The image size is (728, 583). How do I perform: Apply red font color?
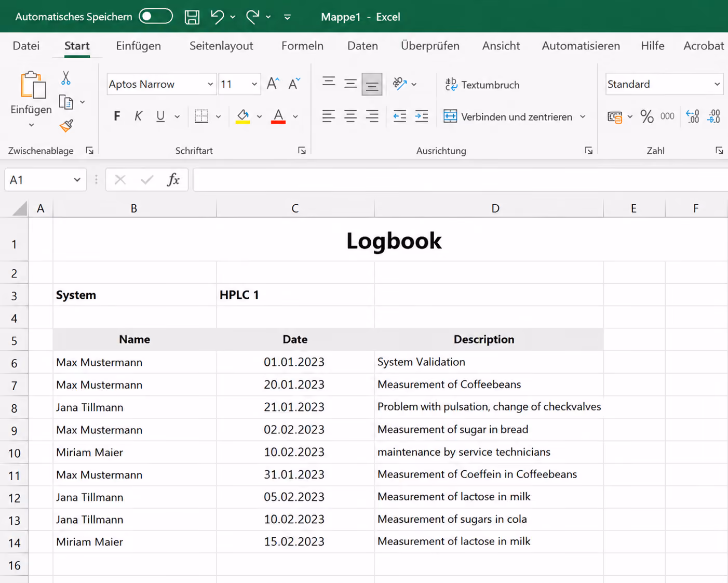[x=278, y=116]
